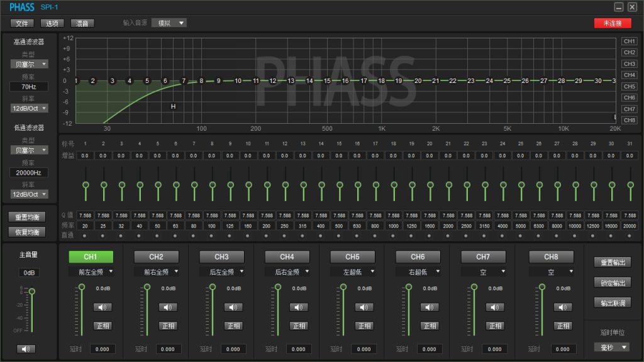Open the Options menu
The image size is (644, 362).
(x=52, y=23)
